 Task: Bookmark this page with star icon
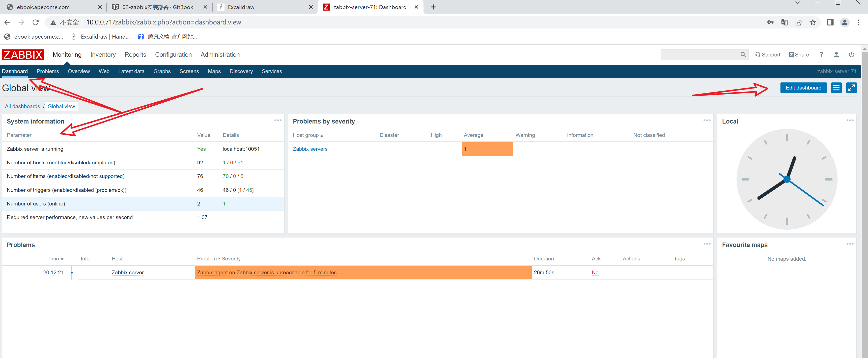pyautogui.click(x=813, y=22)
